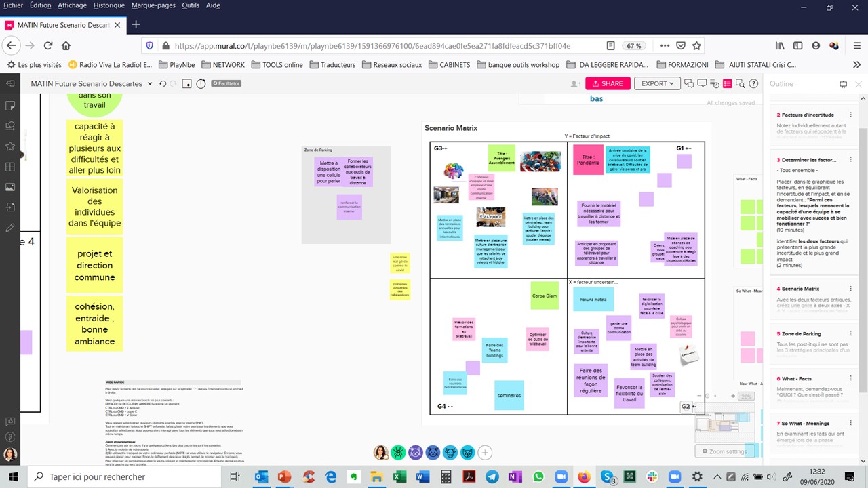Open the frameworks grid tool

(x=10, y=167)
